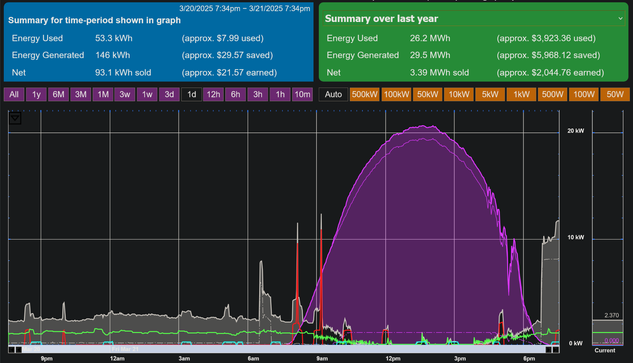The height and width of the screenshot is (363, 633).
Task: Set power scale to 500kW
Action: 365,94
